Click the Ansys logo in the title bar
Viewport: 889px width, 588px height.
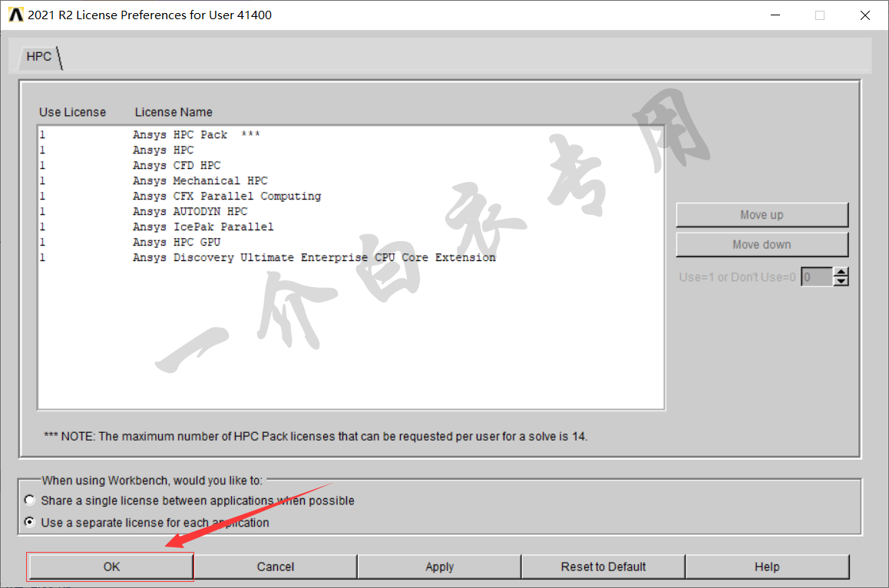point(16,15)
